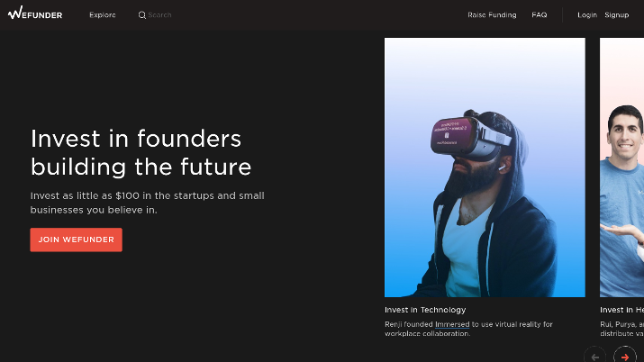Open the Explore menu
This screenshot has height=362, width=644.
(x=103, y=15)
